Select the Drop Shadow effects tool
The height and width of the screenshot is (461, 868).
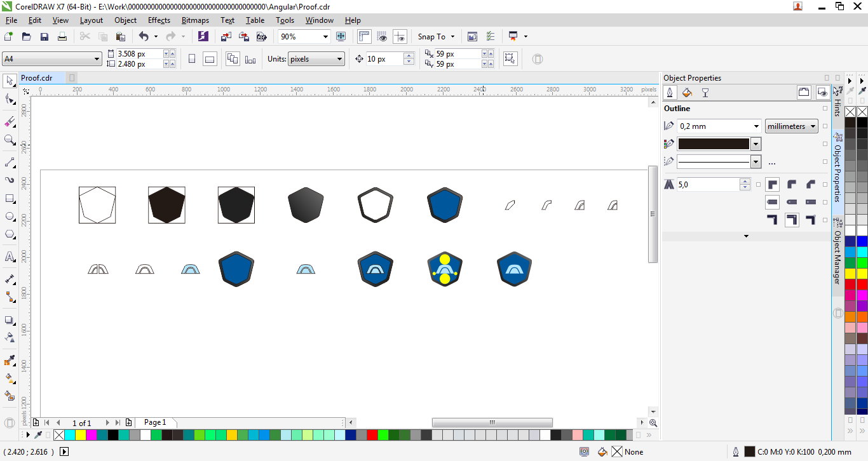pos(10,321)
